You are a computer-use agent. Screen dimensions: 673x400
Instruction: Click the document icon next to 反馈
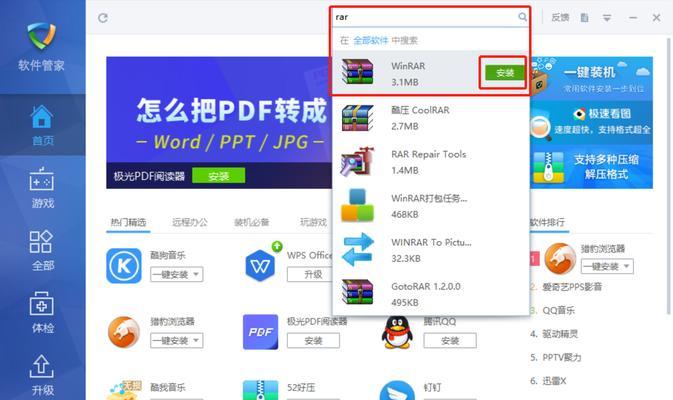click(584, 18)
